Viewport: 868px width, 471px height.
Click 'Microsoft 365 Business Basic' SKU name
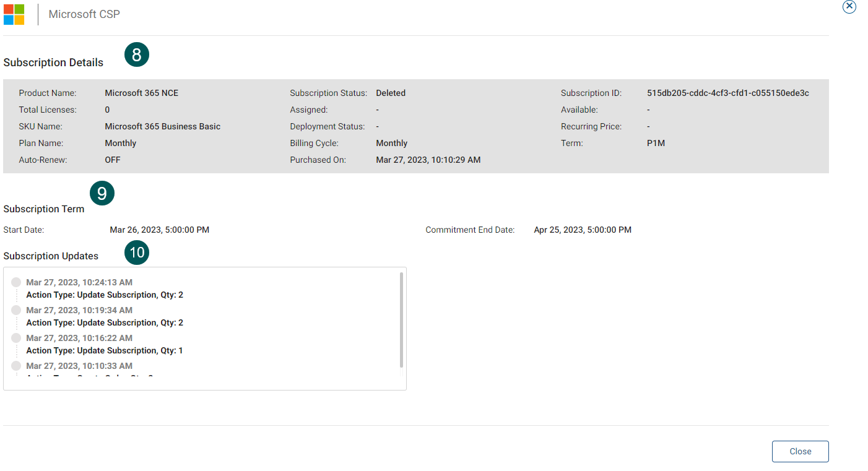[163, 126]
